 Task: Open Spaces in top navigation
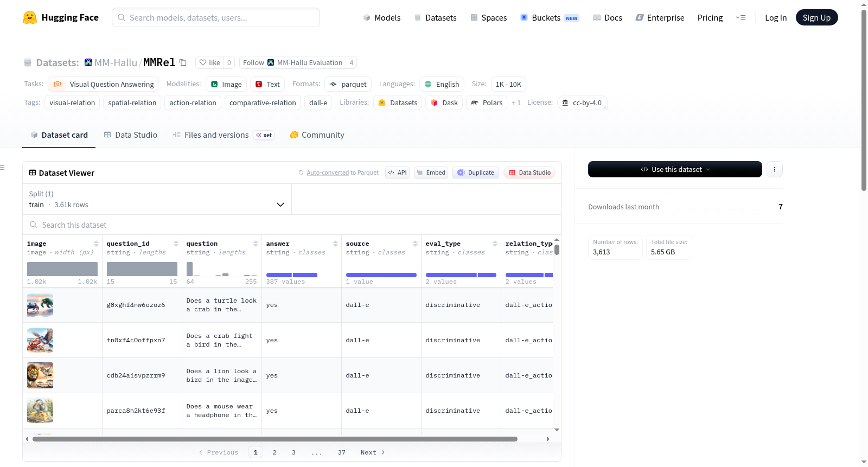click(488, 18)
